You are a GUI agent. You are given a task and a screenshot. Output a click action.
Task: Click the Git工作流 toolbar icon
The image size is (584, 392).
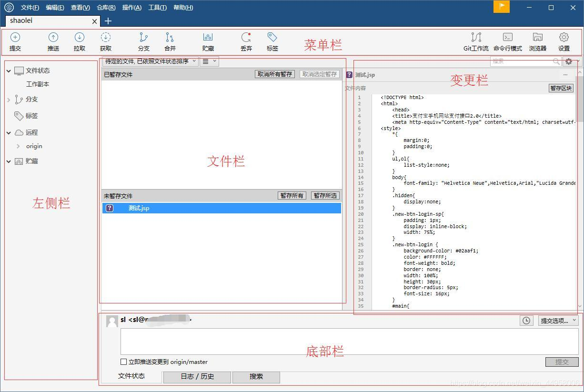pyautogui.click(x=476, y=38)
